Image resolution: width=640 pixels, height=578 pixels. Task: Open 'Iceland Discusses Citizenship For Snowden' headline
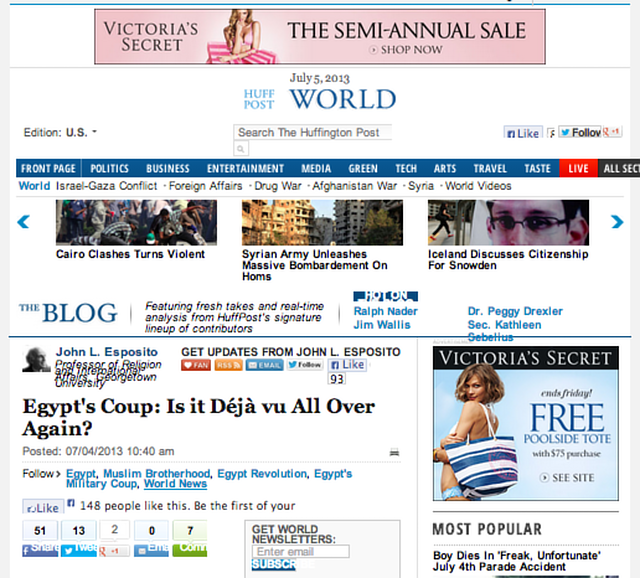point(508,260)
